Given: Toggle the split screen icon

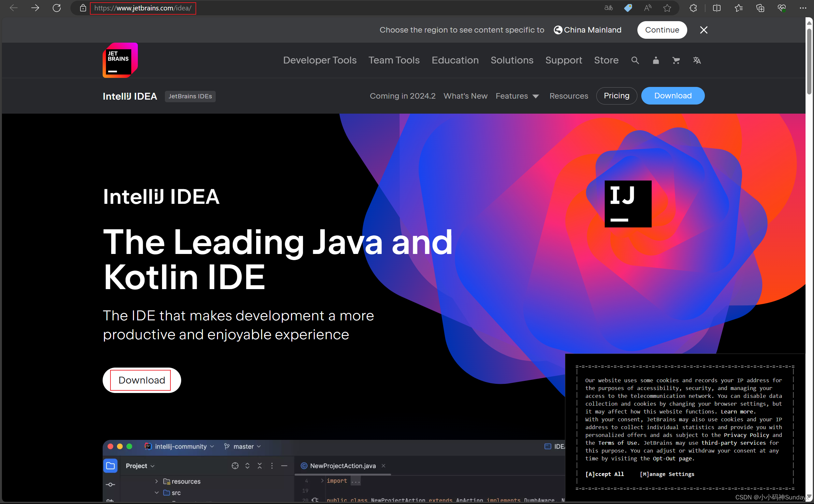Looking at the screenshot, I should click(717, 8).
